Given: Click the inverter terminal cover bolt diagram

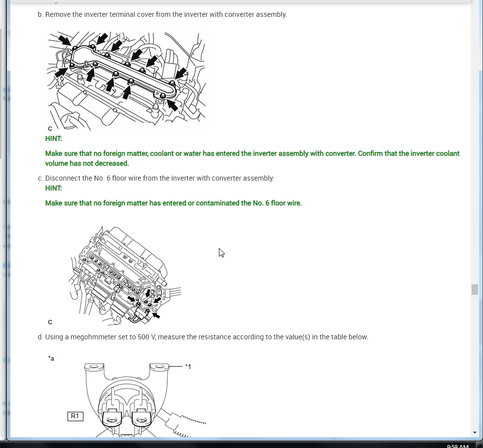Looking at the screenshot, I should [x=126, y=81].
